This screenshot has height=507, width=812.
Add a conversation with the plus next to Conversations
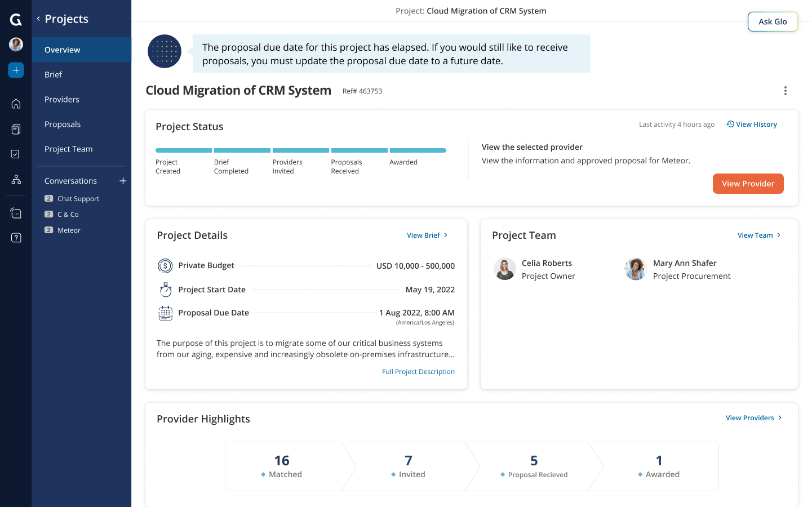click(123, 180)
